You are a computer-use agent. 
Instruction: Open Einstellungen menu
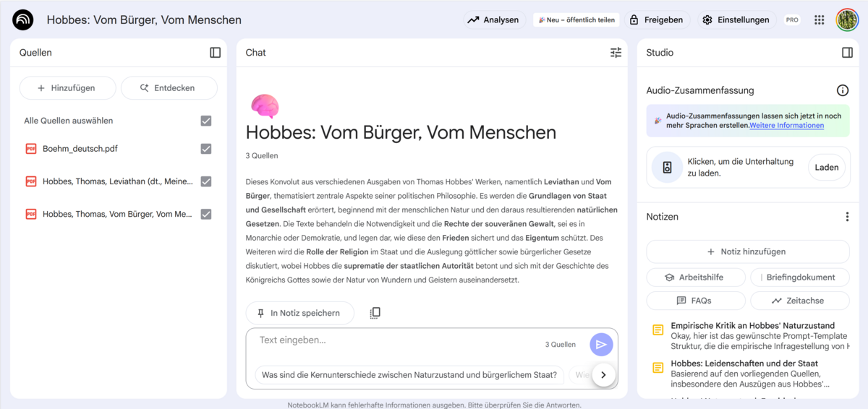tap(736, 20)
